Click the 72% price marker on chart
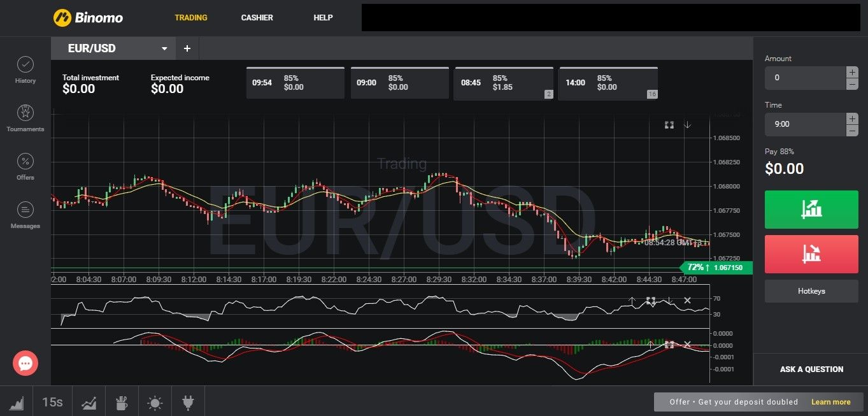Screen dimensions: 868x416 tap(716, 268)
